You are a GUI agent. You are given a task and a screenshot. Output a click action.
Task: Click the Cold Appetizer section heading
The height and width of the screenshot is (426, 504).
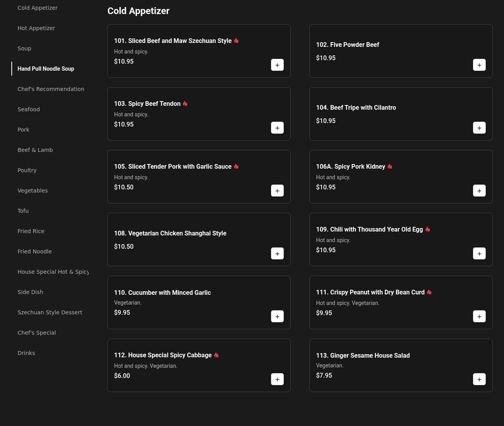(138, 11)
